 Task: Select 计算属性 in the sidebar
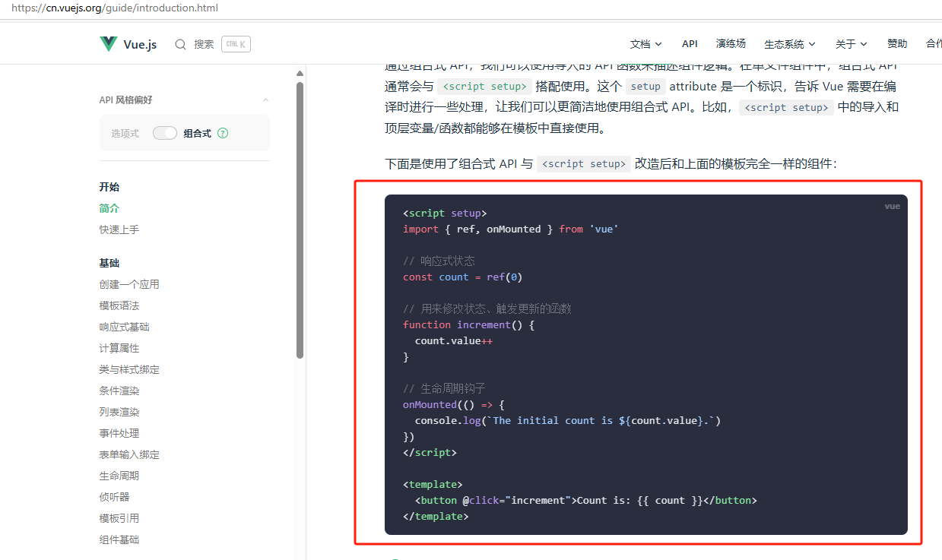point(120,347)
